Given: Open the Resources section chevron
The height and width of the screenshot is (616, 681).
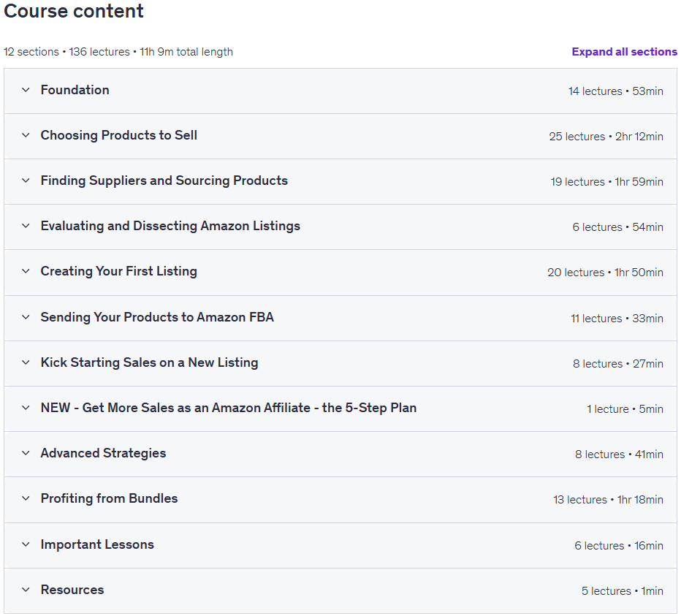Looking at the screenshot, I should [x=26, y=590].
